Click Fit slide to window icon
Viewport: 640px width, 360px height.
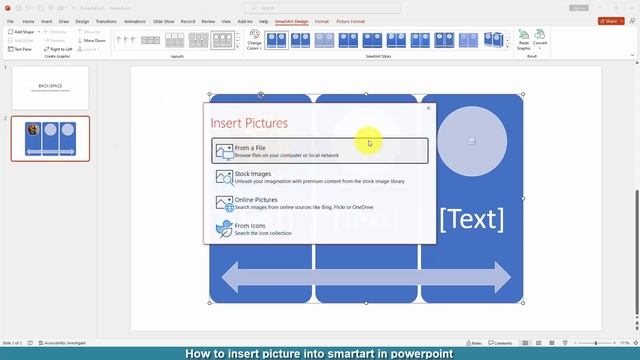coord(636,343)
